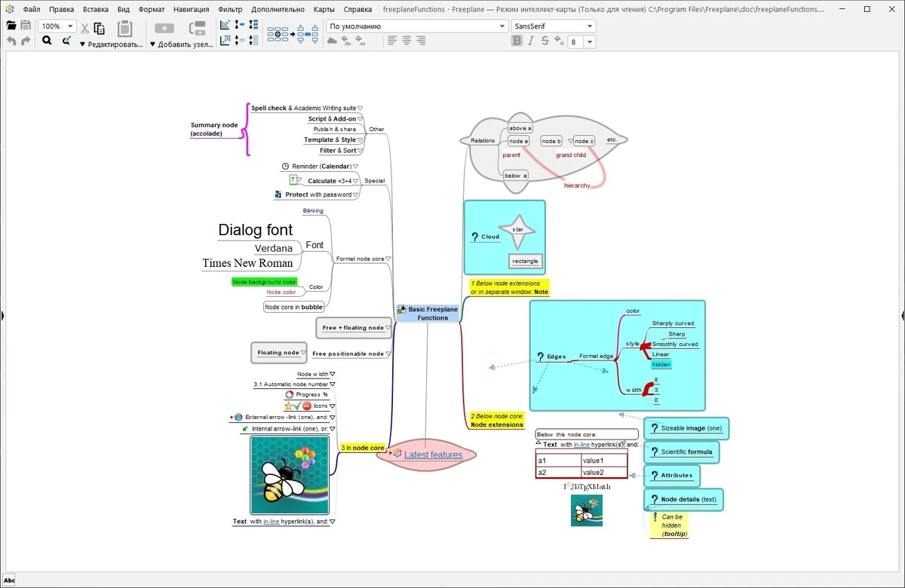The width and height of the screenshot is (905, 588).
Task: Click the copy icon beside scissors
Action: pos(100,28)
